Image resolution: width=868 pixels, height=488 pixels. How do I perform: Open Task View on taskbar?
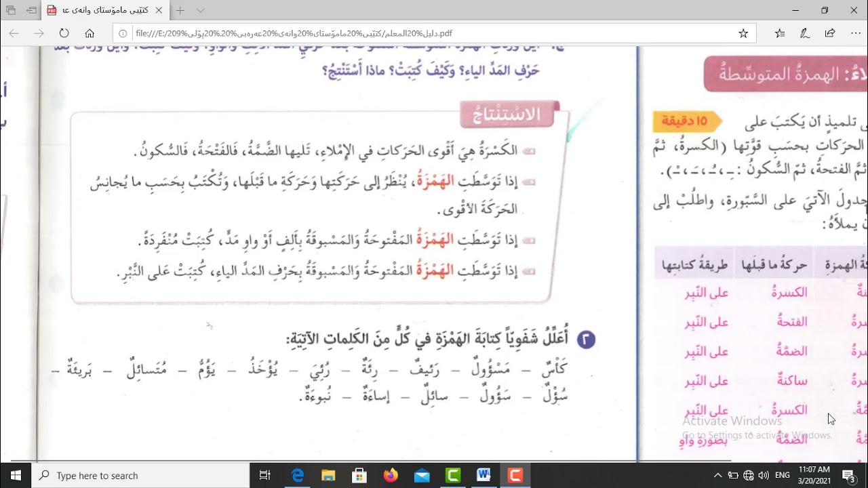click(265, 475)
